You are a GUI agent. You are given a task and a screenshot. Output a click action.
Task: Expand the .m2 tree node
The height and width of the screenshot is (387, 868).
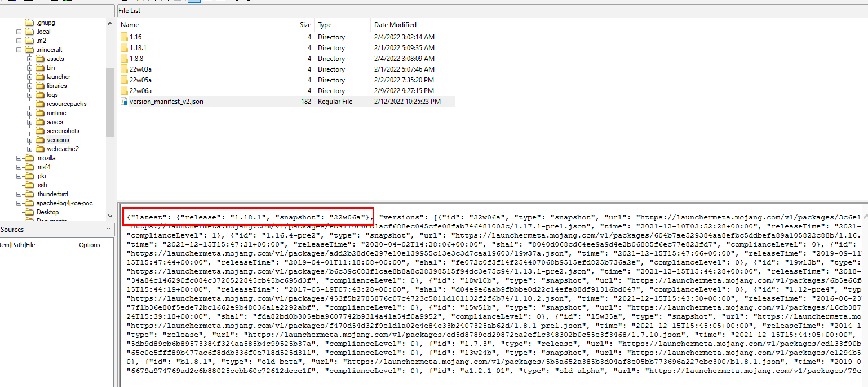[19, 41]
